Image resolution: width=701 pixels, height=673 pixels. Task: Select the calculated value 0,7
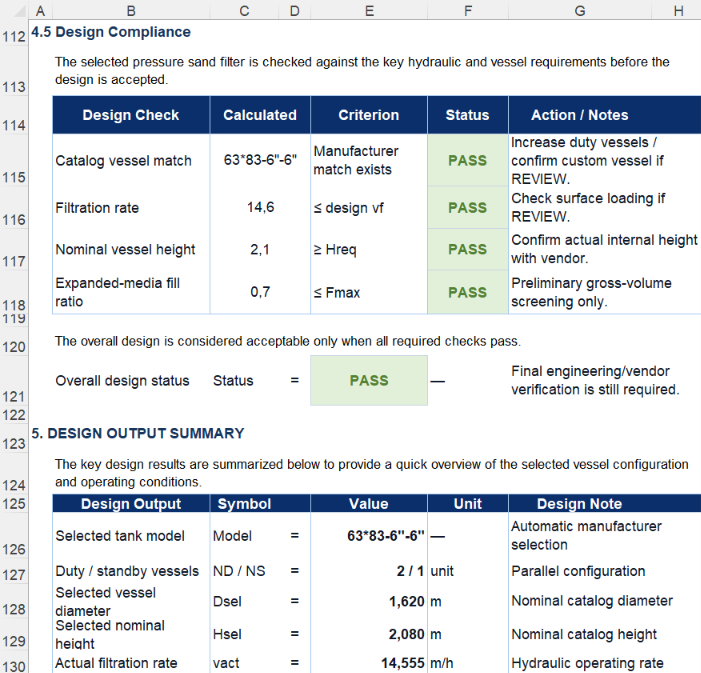click(x=260, y=292)
